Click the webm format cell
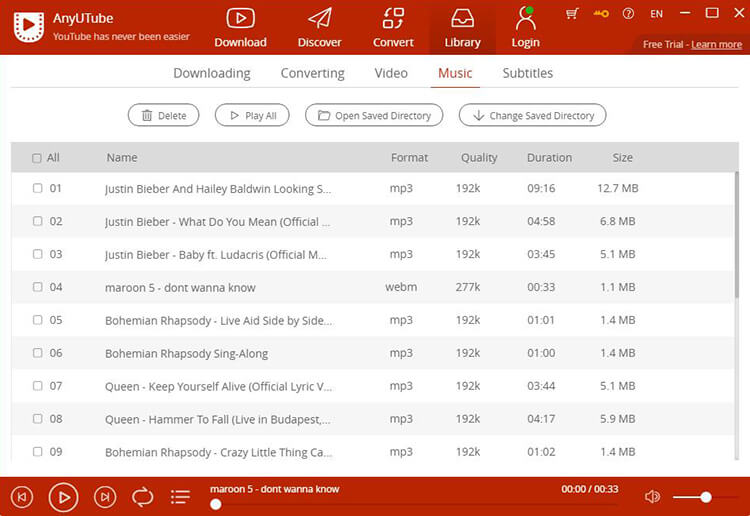 [401, 287]
